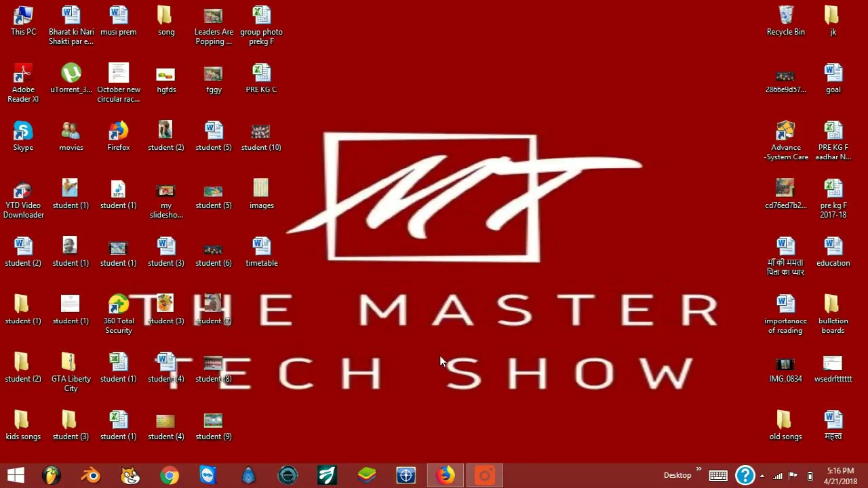
Task: Open the clock showing 5:16 PM
Action: tap(840, 476)
